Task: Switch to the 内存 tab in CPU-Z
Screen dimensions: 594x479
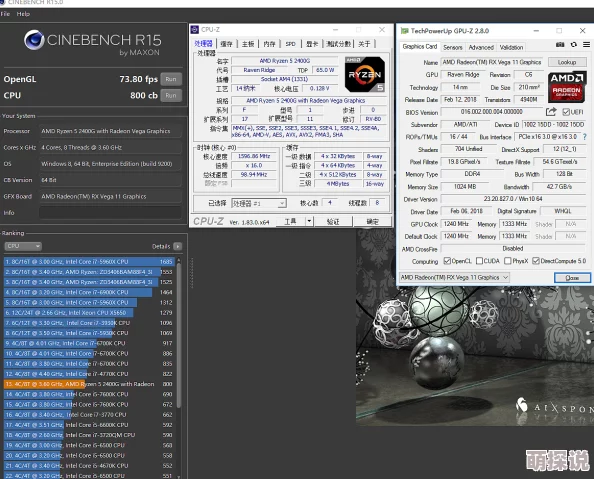Action: (269, 44)
